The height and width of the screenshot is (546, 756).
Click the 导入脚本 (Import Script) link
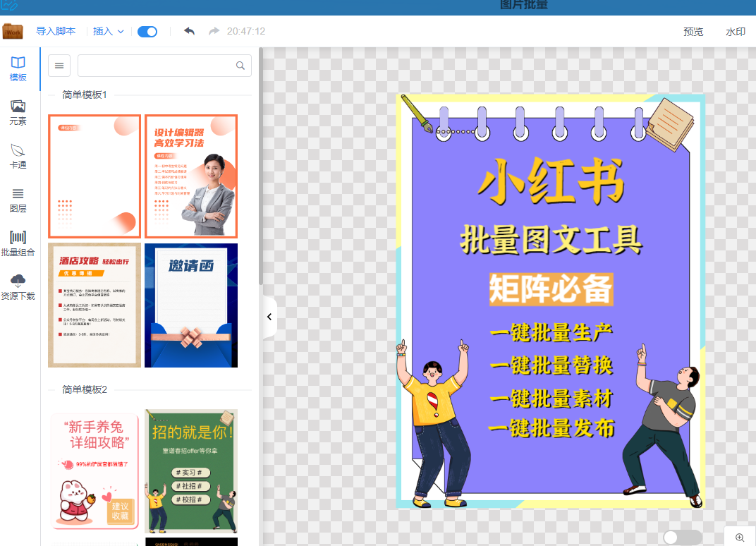coord(54,31)
